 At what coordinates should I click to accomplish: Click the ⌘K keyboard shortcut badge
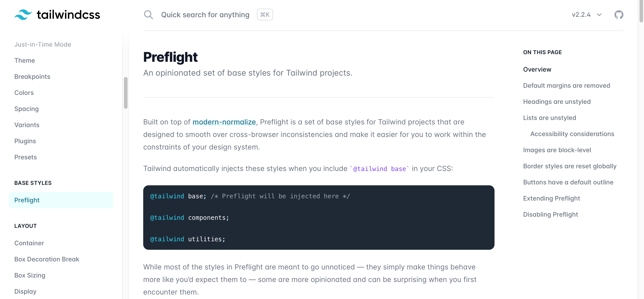click(x=264, y=15)
